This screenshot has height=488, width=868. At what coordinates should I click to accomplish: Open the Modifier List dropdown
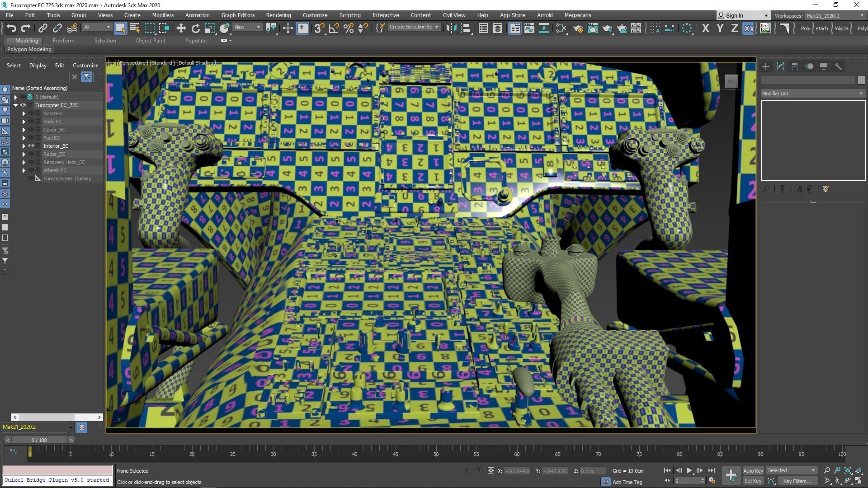tap(812, 94)
